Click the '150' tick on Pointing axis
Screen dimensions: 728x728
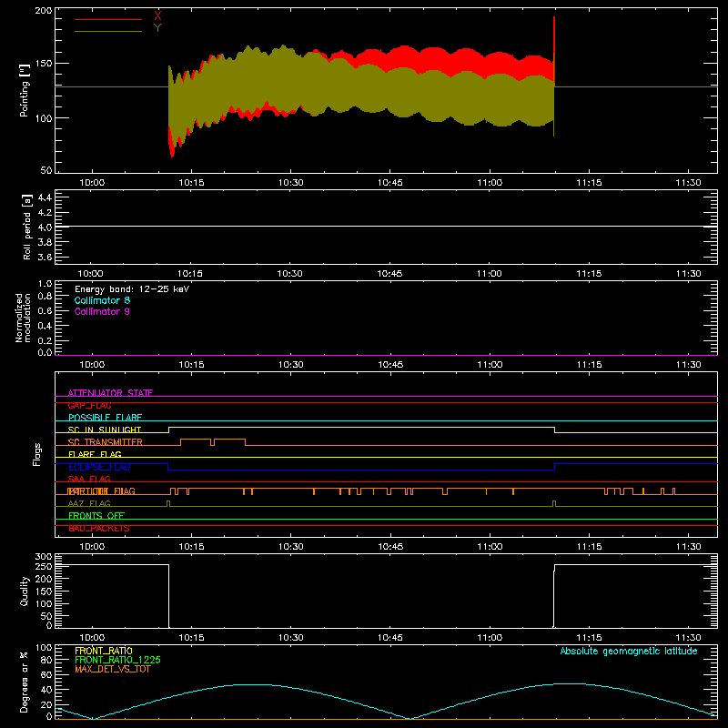pyautogui.click(x=43, y=63)
